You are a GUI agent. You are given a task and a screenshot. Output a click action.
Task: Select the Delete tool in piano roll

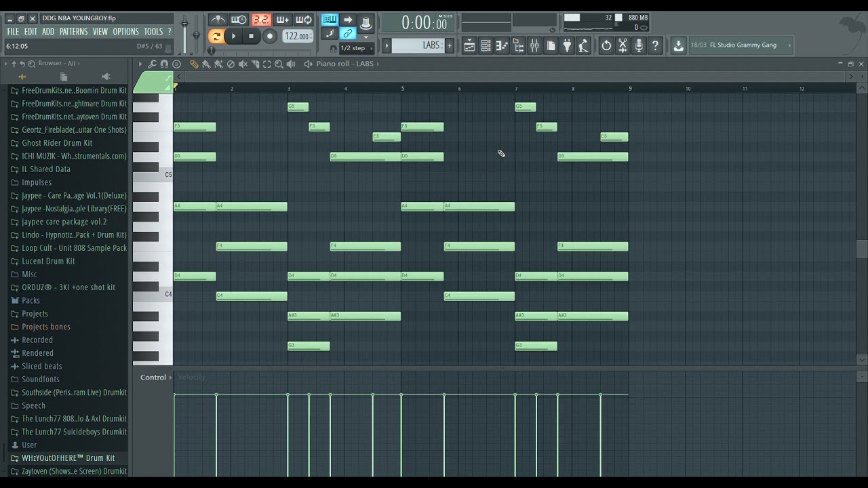click(231, 64)
